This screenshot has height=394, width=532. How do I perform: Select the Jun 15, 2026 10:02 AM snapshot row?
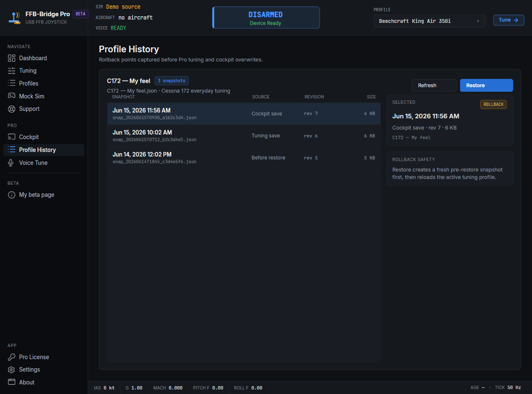[x=244, y=136]
